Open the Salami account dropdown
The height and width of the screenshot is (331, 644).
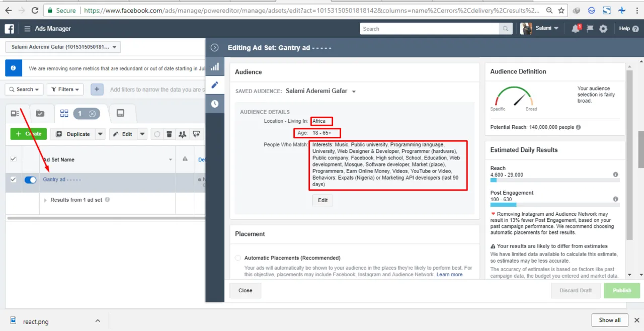[547, 29]
